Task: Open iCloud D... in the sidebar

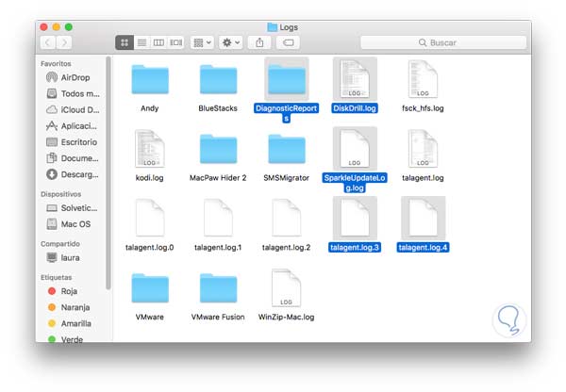Action: 73,109
